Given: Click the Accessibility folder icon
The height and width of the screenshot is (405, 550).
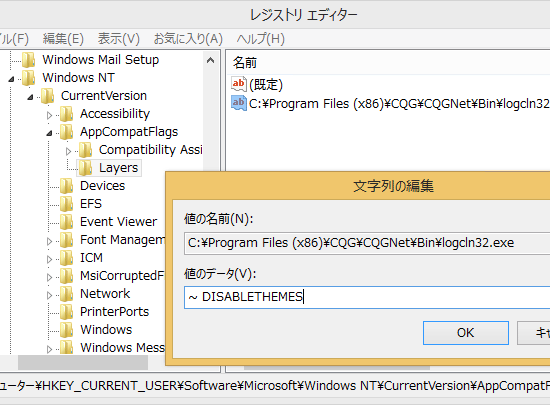Looking at the screenshot, I should coord(66,114).
